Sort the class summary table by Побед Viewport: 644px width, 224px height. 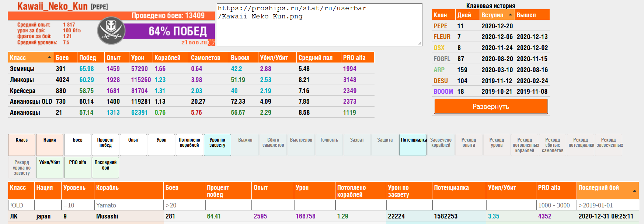[91, 58]
